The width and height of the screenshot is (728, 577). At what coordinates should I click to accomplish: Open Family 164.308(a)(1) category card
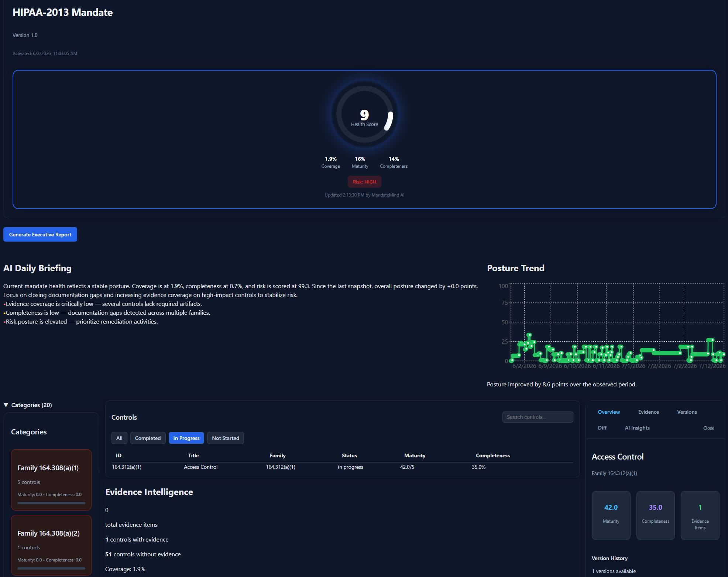pyautogui.click(x=51, y=480)
